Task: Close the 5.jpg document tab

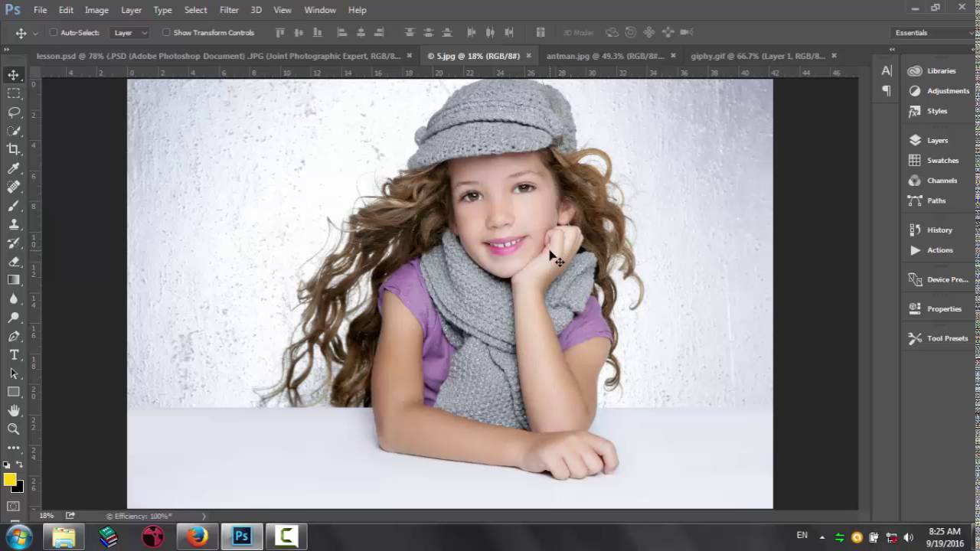Action: pyautogui.click(x=528, y=56)
